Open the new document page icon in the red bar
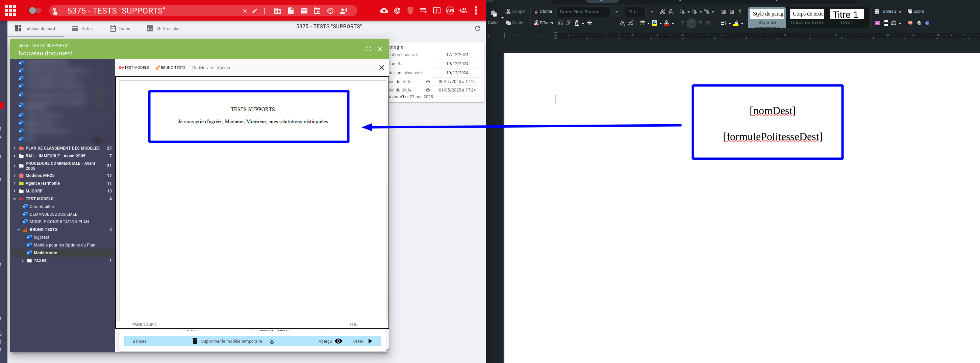 coord(291,11)
